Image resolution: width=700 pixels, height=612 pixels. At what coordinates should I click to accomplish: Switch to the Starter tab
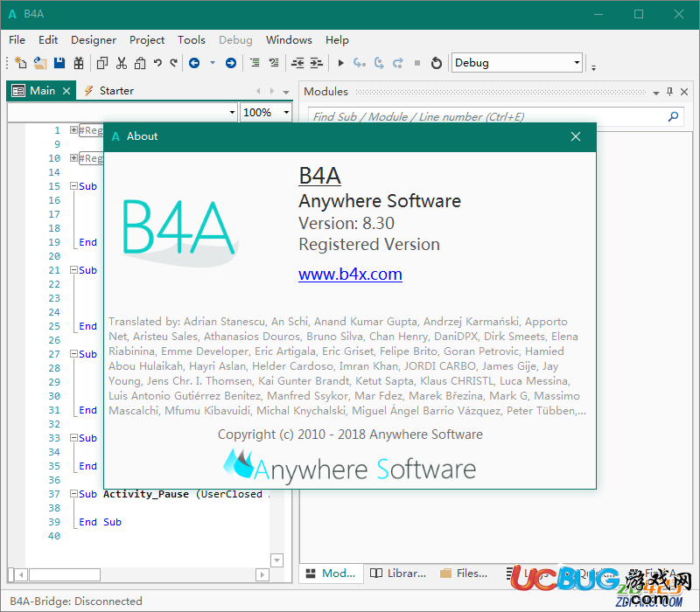tap(109, 91)
